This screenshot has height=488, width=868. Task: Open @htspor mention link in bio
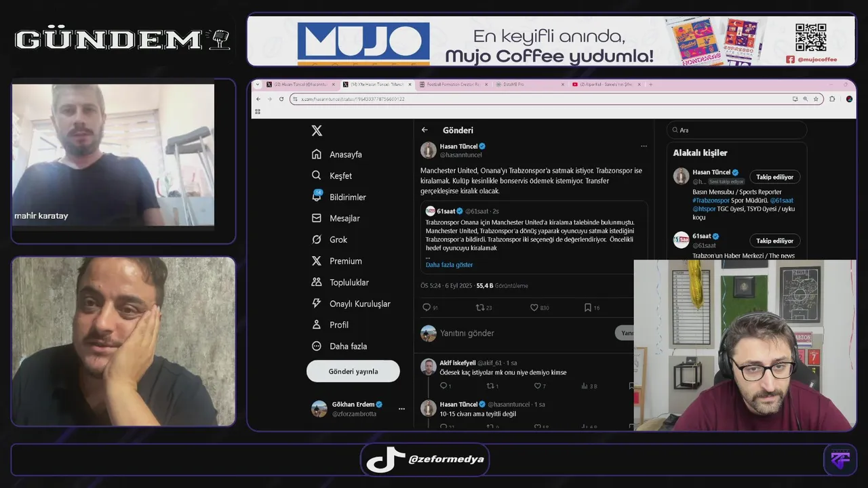pyautogui.click(x=704, y=209)
